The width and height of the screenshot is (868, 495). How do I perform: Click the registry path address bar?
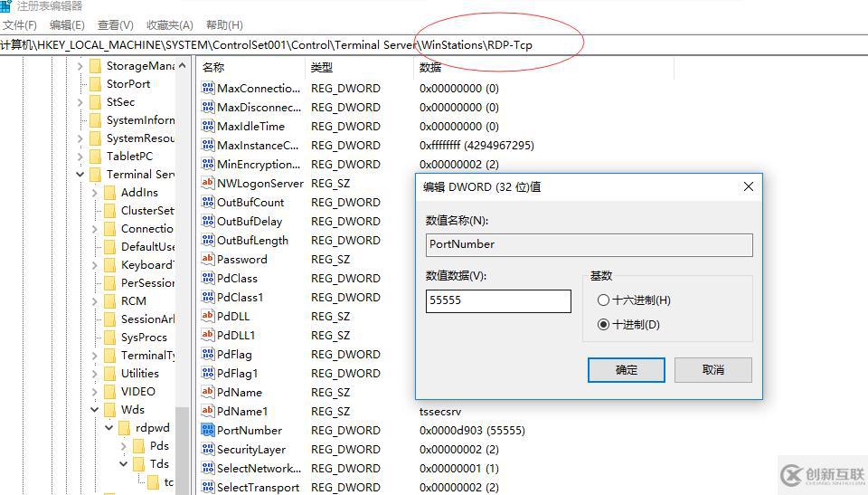pos(434,45)
